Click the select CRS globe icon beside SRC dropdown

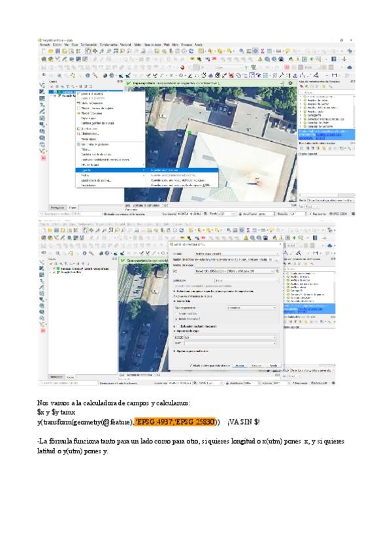click(x=278, y=271)
